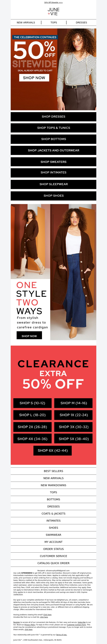Open Shop Tops & Tunics

(x=53, y=128)
